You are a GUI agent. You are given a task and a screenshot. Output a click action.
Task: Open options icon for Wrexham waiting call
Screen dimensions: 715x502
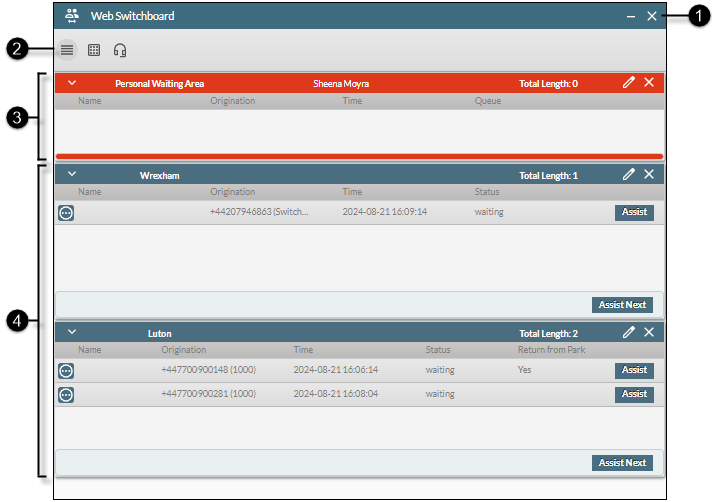[66, 212]
